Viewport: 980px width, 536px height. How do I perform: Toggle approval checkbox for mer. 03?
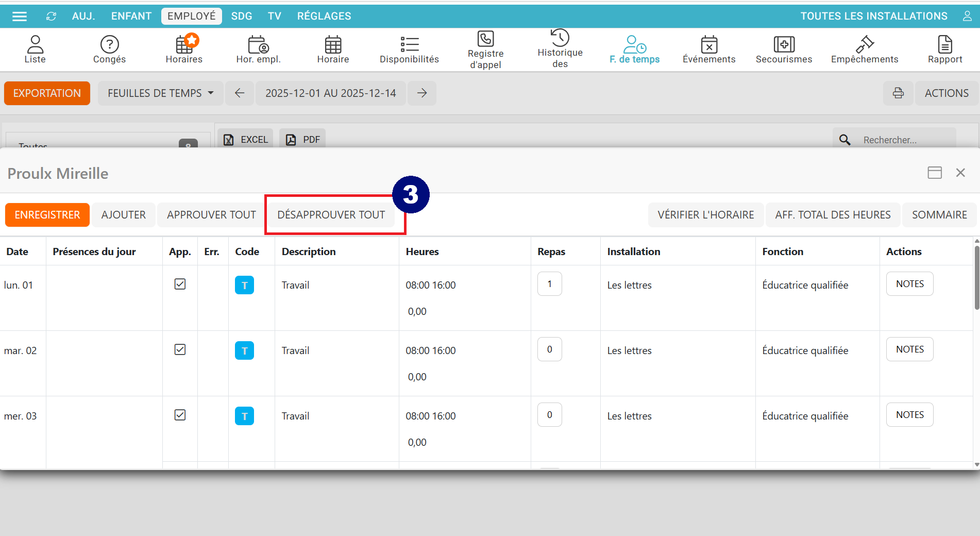click(180, 415)
